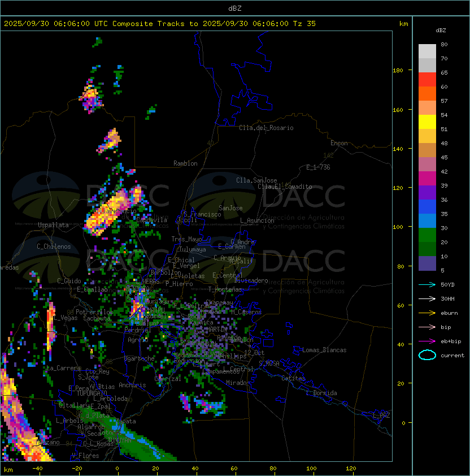This screenshot has width=470, height=476.
Task: Click the white 30HM arrow in legend
Action: click(427, 298)
